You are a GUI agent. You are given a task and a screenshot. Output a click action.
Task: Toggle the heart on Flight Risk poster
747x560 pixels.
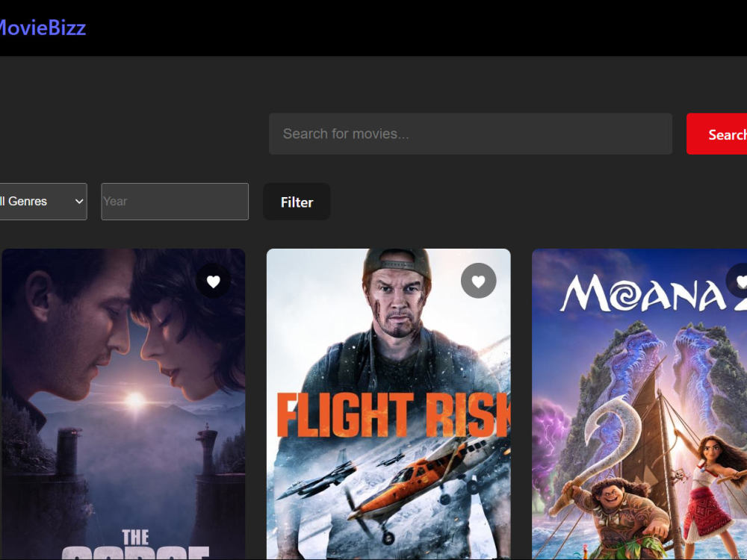tap(478, 281)
